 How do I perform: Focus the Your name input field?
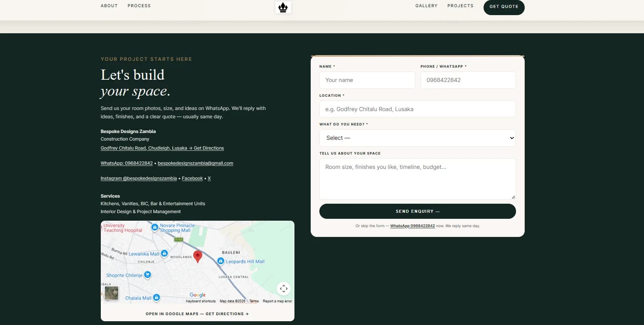(x=367, y=80)
